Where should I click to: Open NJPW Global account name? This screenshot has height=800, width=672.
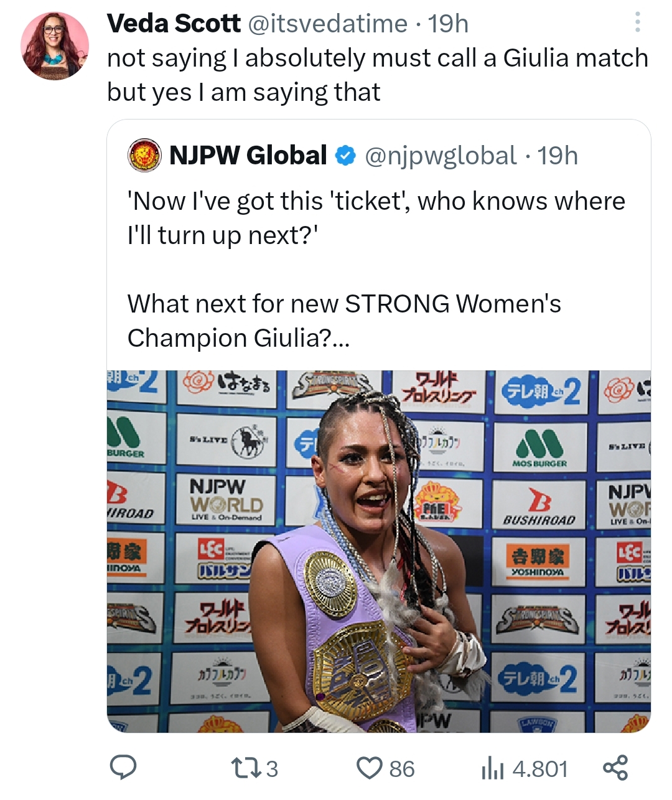click(248, 156)
